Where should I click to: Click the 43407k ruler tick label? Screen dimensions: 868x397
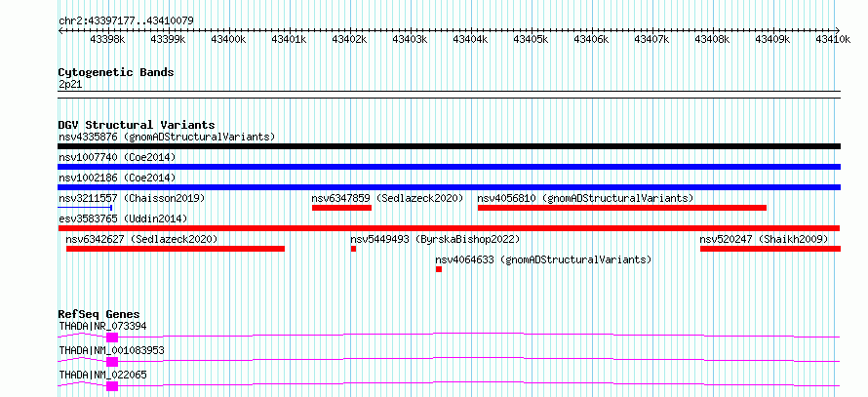tap(652, 39)
